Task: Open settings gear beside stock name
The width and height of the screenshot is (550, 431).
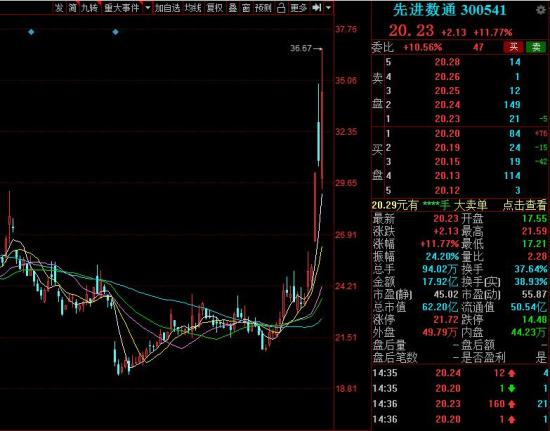Action: pyautogui.click(x=541, y=10)
